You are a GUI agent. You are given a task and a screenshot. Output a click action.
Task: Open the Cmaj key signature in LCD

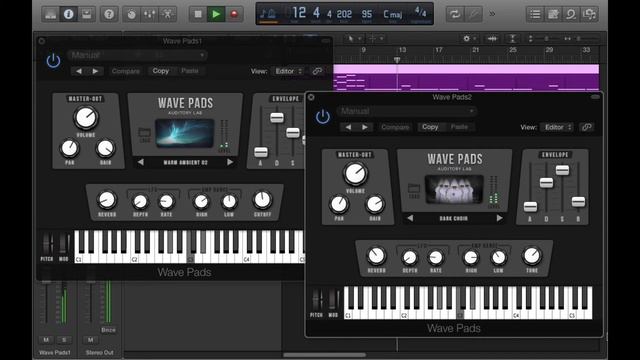pos(393,14)
